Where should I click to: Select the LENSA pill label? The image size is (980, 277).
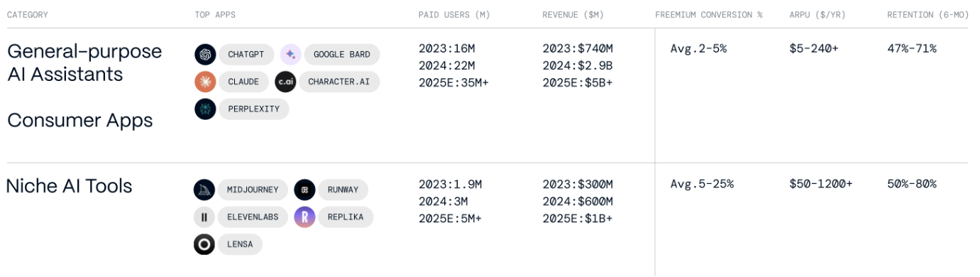click(240, 244)
